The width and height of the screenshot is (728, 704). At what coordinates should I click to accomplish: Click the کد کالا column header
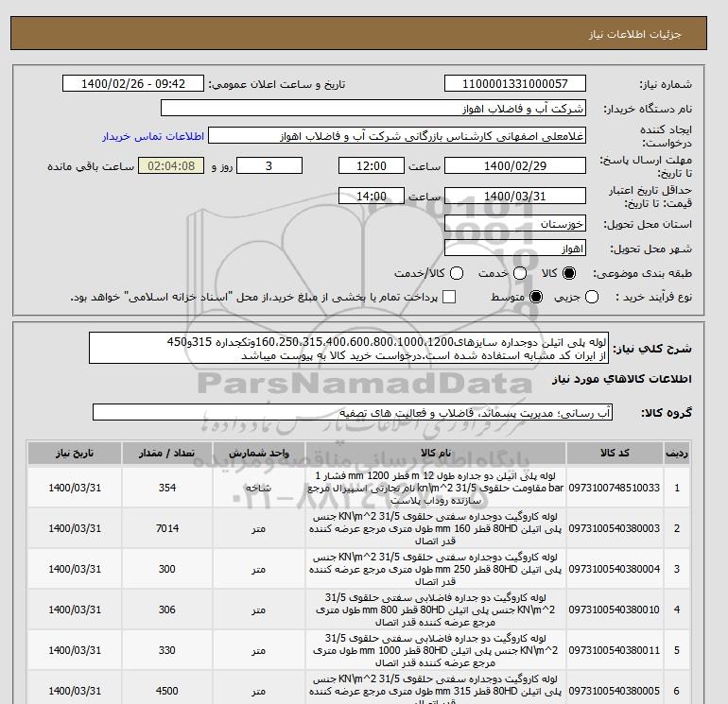point(615,453)
